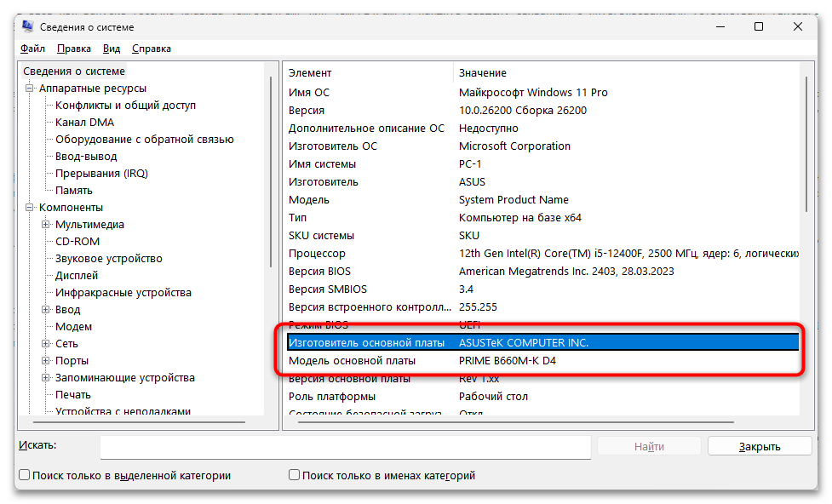The image size is (832, 504).
Task: Click the details list vertical scrollbar
Action: point(806,255)
